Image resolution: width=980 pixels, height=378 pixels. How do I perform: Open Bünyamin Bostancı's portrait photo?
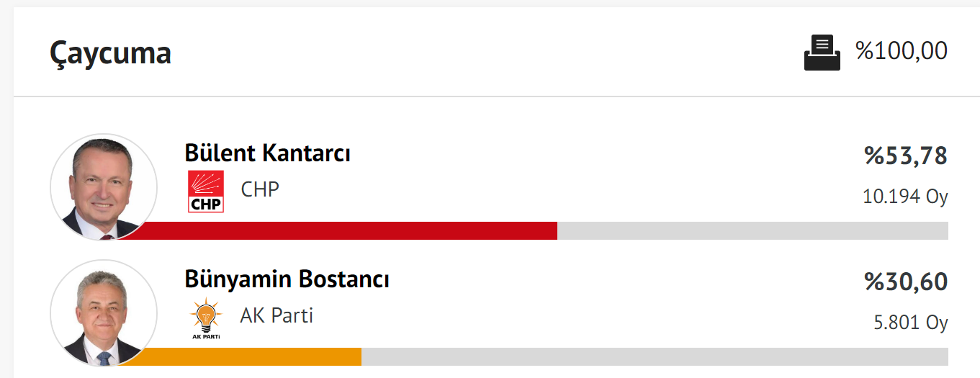click(104, 313)
